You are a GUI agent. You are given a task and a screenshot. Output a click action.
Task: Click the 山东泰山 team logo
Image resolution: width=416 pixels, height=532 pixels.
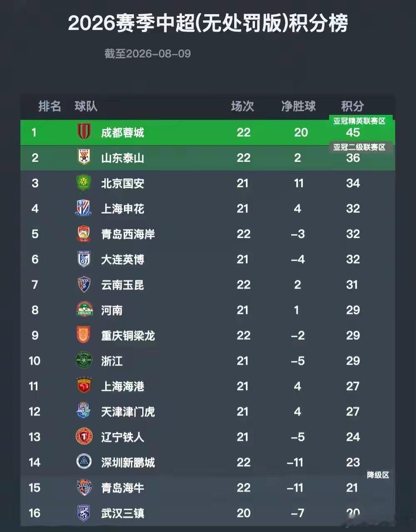84,157
